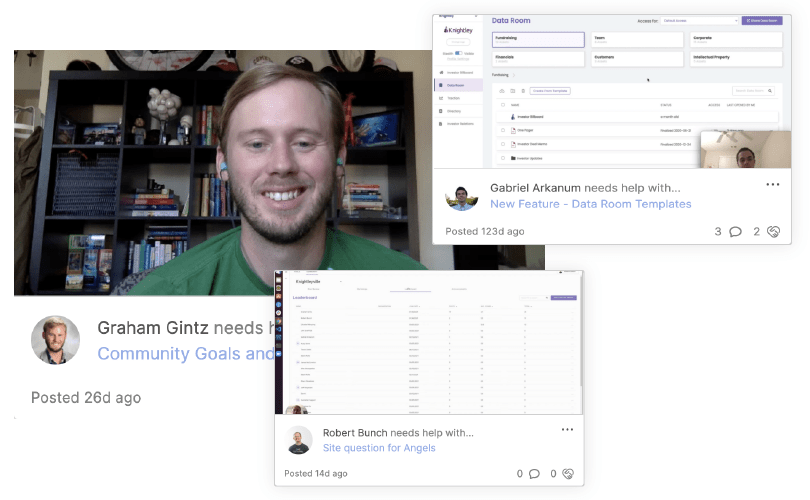Click Robert Bunch's profile avatar
Screen dimensions: 810x500
pyautogui.click(x=300, y=440)
